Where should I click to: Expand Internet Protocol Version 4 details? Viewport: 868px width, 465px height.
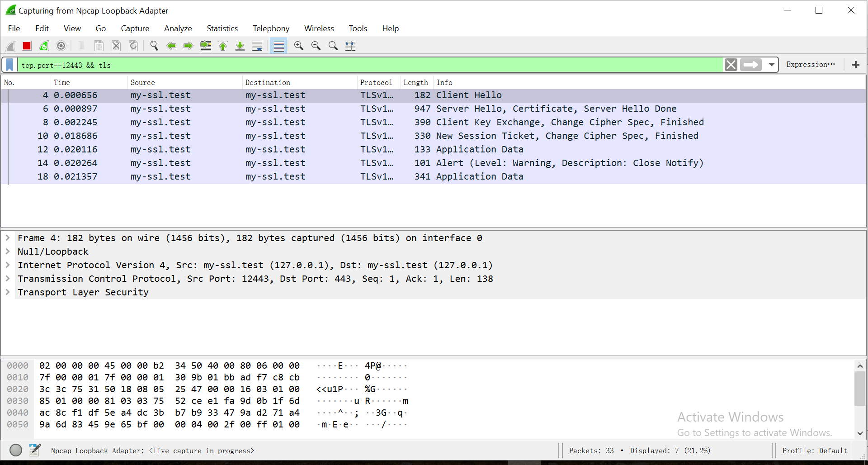[x=8, y=265]
